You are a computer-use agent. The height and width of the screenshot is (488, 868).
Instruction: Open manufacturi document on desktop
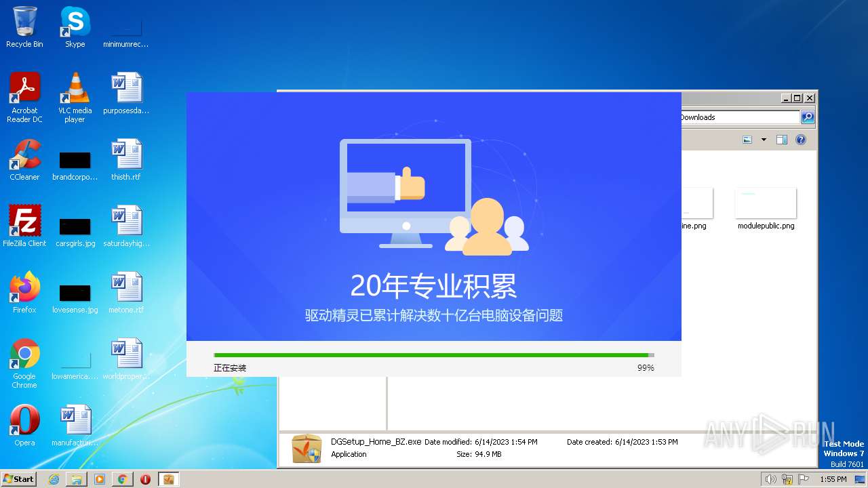click(75, 426)
